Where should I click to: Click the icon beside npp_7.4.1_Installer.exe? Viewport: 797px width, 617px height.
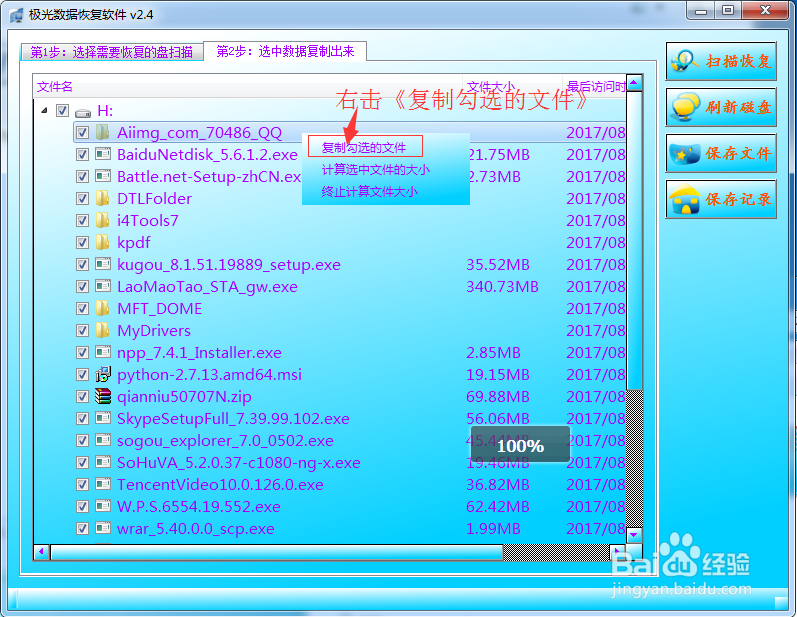[103, 352]
